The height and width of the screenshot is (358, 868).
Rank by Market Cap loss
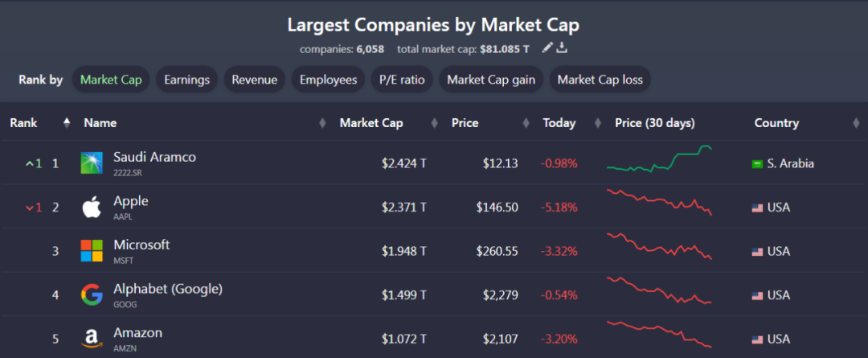[x=600, y=80]
